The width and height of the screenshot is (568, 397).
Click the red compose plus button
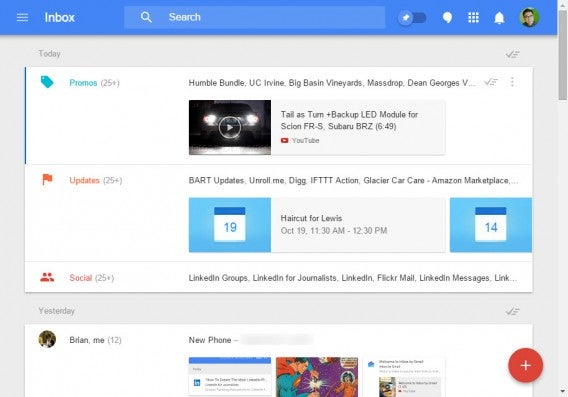pyautogui.click(x=525, y=365)
